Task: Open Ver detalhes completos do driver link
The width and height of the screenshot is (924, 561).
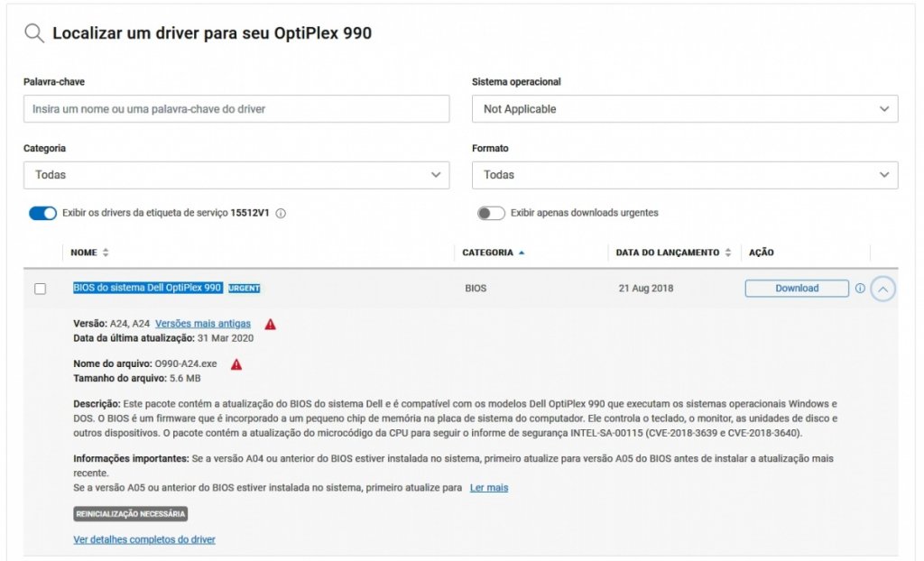Action: pos(144,539)
